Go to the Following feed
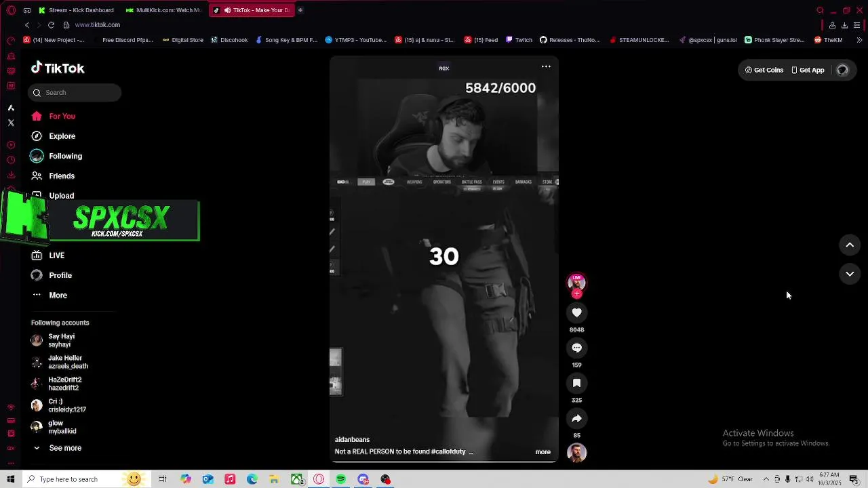The image size is (868, 488). 56,156
